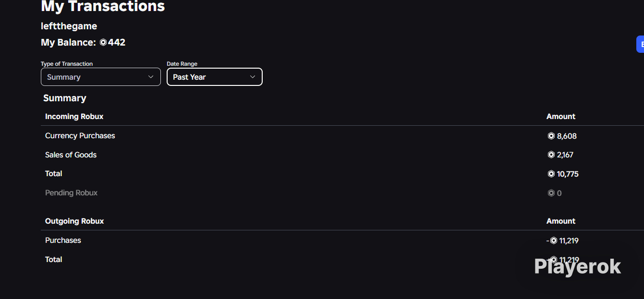
Task: Click the Robux icon next to 2,167
Action: click(551, 155)
